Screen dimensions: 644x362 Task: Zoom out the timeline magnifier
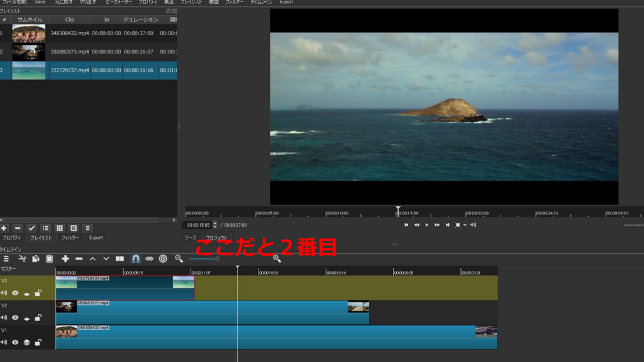click(x=179, y=258)
